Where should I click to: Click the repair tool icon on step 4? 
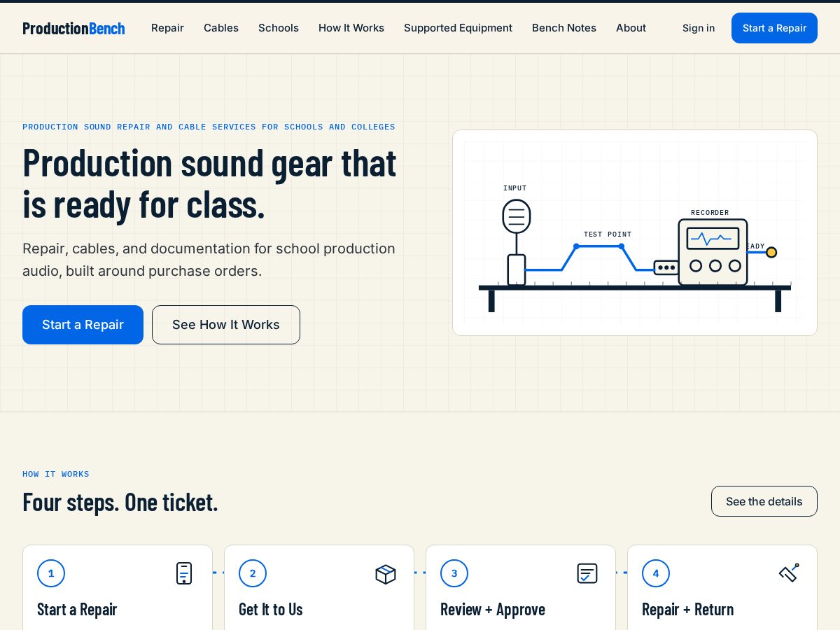coord(789,573)
